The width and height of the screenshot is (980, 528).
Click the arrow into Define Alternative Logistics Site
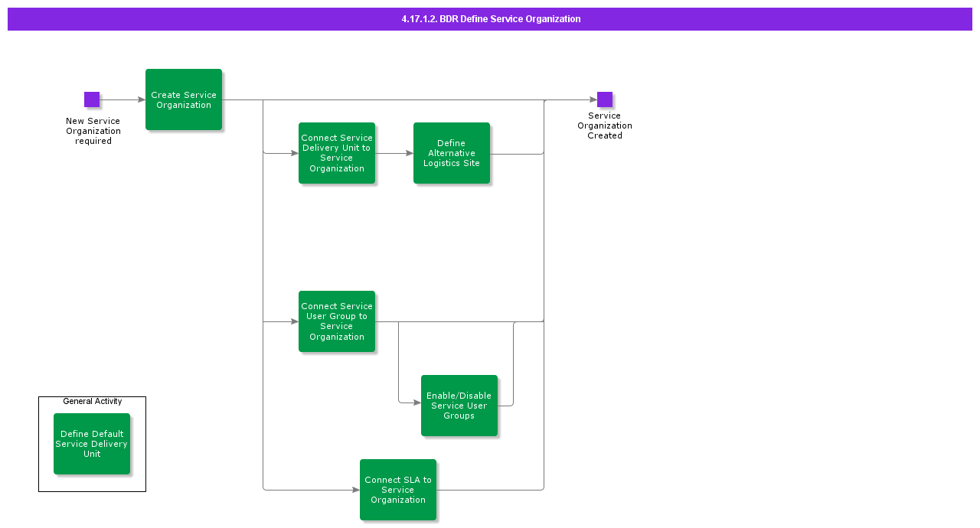(x=394, y=153)
